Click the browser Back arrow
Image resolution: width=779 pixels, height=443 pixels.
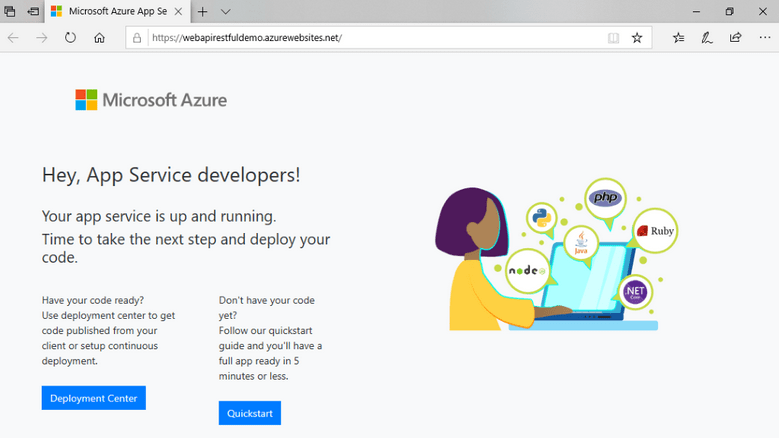click(13, 38)
